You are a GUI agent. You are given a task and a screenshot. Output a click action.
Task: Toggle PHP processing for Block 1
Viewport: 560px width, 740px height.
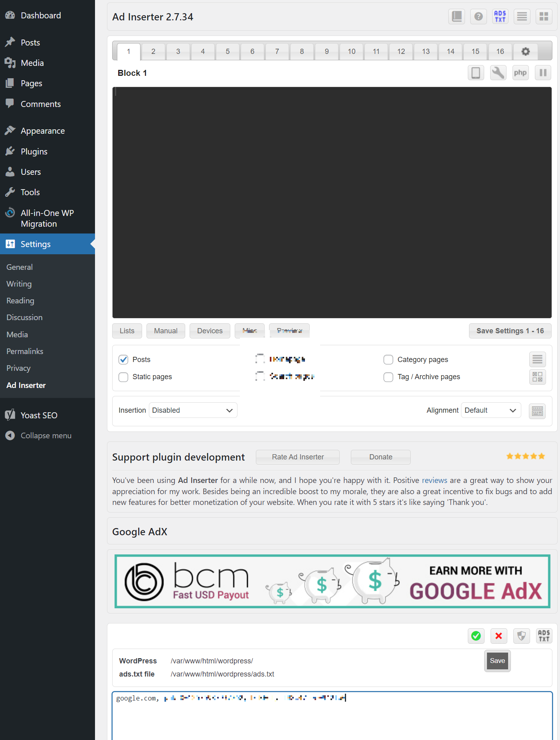click(x=520, y=73)
